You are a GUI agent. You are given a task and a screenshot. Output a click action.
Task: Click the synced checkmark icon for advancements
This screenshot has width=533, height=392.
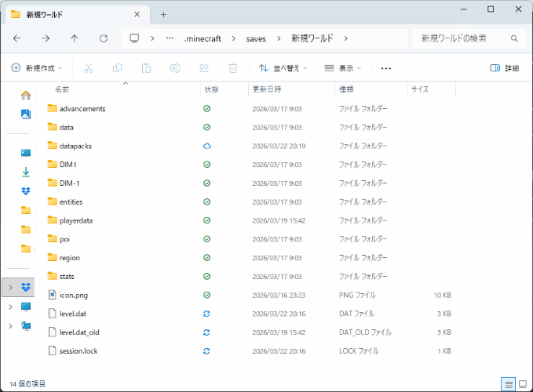[x=206, y=109]
